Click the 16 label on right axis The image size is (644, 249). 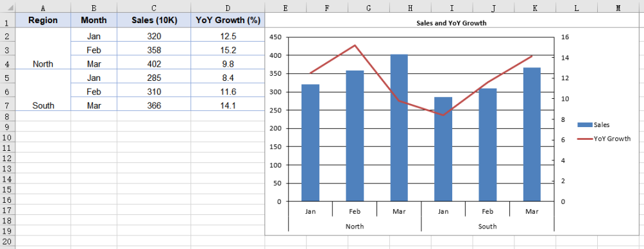pos(565,37)
